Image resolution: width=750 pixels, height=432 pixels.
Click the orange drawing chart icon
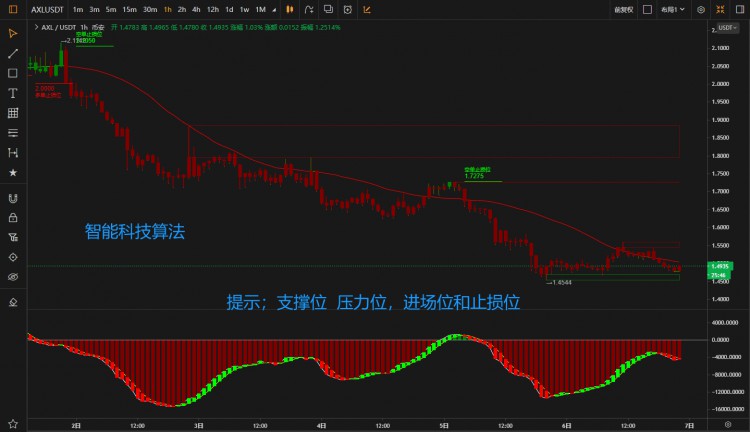[x=367, y=9]
